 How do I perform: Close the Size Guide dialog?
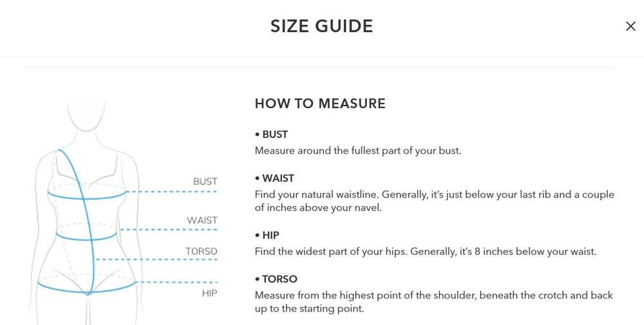coord(630,26)
